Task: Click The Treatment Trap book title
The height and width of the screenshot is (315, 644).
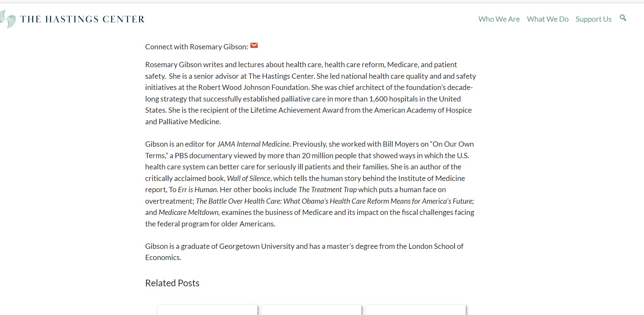Action: (x=327, y=190)
